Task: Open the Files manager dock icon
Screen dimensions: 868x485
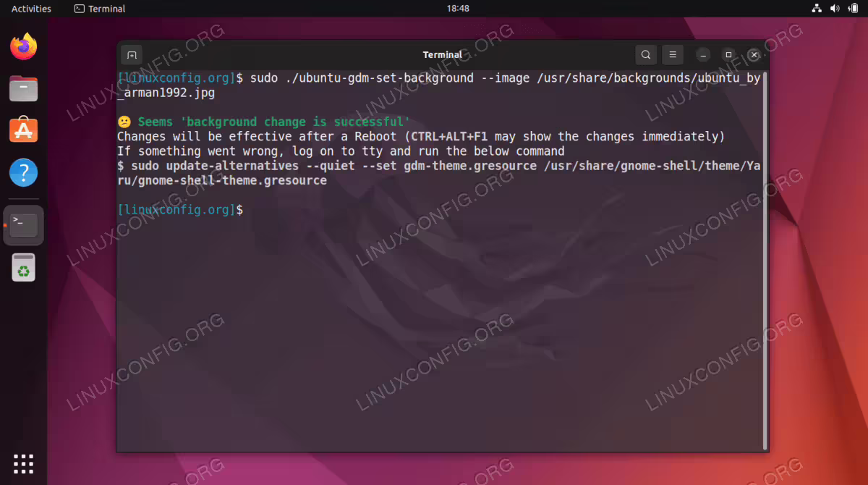Action: 24,89
